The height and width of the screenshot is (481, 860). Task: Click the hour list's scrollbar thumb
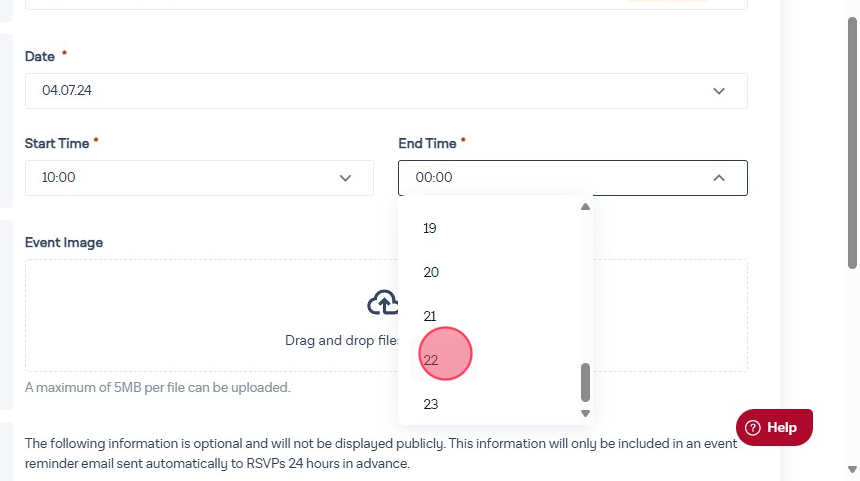[586, 382]
